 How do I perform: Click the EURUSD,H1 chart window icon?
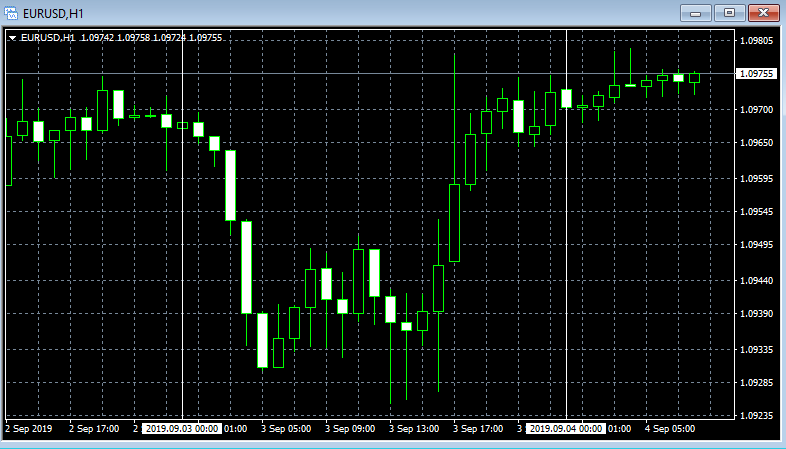(11, 13)
